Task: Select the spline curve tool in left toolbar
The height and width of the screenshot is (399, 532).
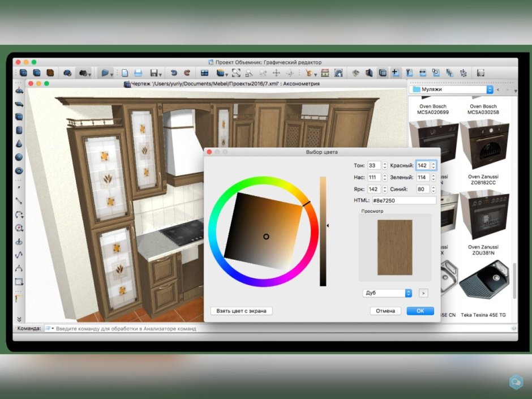Action: 19,255
